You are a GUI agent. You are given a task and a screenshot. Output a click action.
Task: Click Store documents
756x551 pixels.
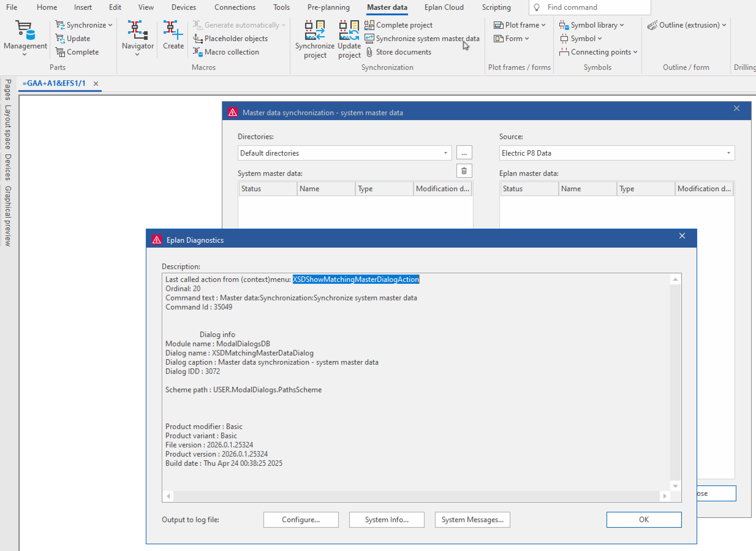(398, 52)
